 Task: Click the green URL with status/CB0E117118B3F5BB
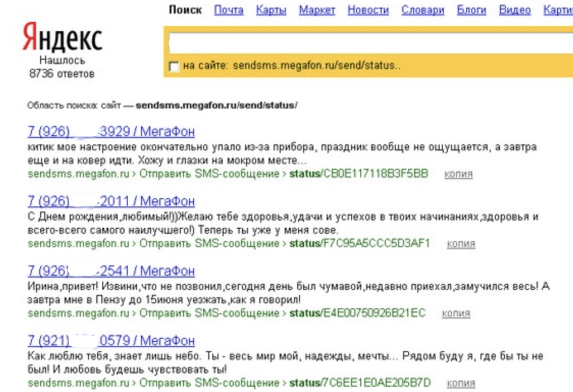228,174
